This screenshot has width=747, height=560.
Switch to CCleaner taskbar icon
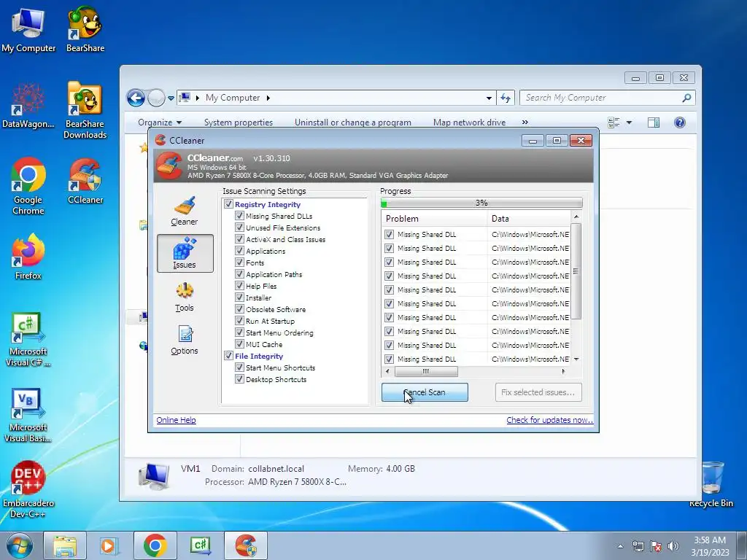click(x=245, y=545)
